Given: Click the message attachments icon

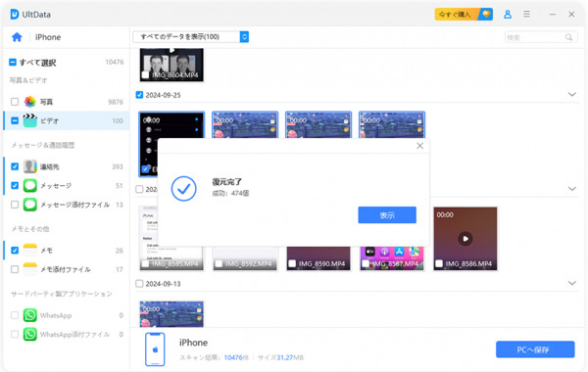Looking at the screenshot, I should pyautogui.click(x=30, y=205).
